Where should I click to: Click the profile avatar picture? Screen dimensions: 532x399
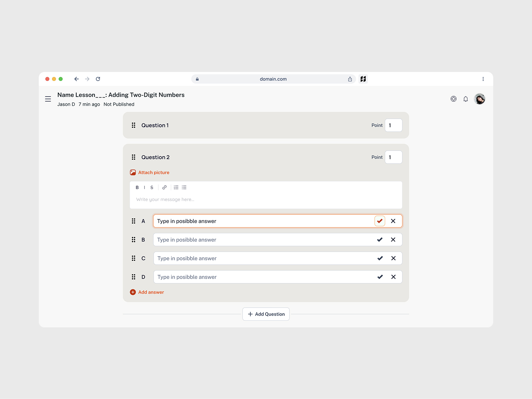click(x=479, y=99)
